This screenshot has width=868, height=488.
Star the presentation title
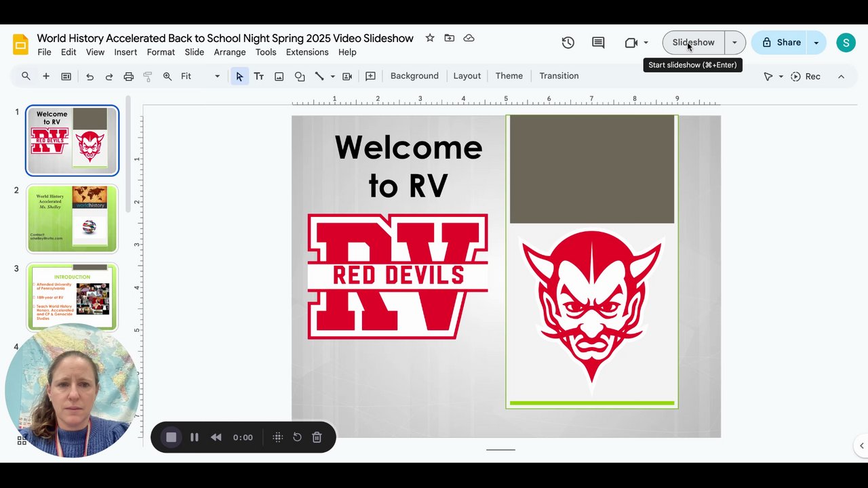click(430, 38)
